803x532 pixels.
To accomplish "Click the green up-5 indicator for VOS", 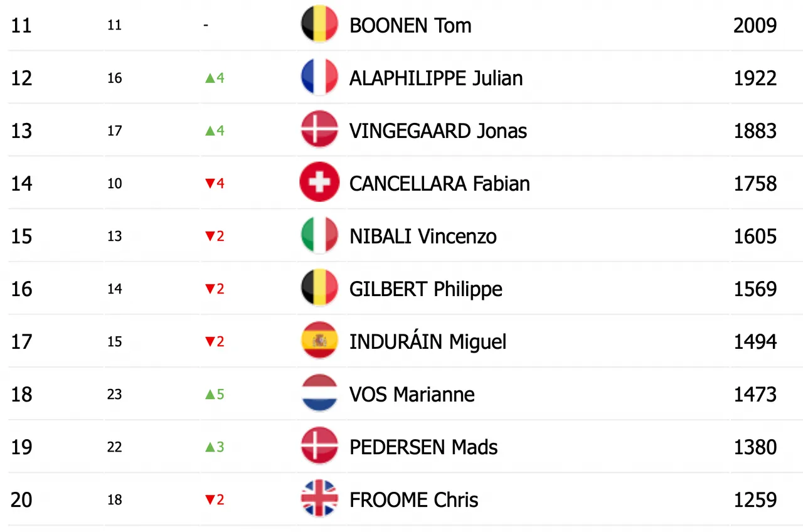I will coord(215,395).
